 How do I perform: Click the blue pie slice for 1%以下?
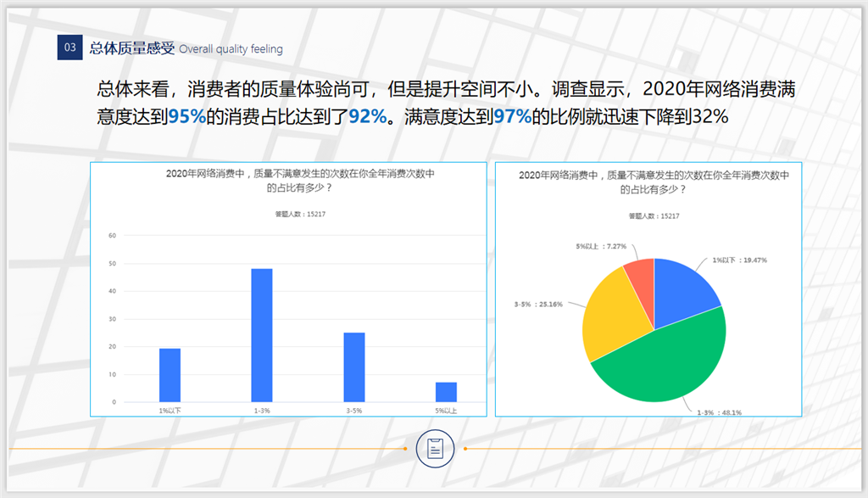[680, 291]
